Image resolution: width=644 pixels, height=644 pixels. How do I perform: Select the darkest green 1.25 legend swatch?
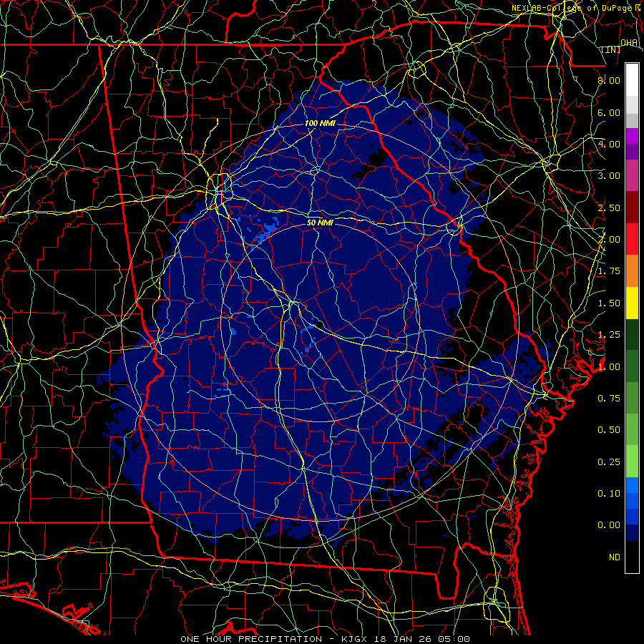coord(632,335)
